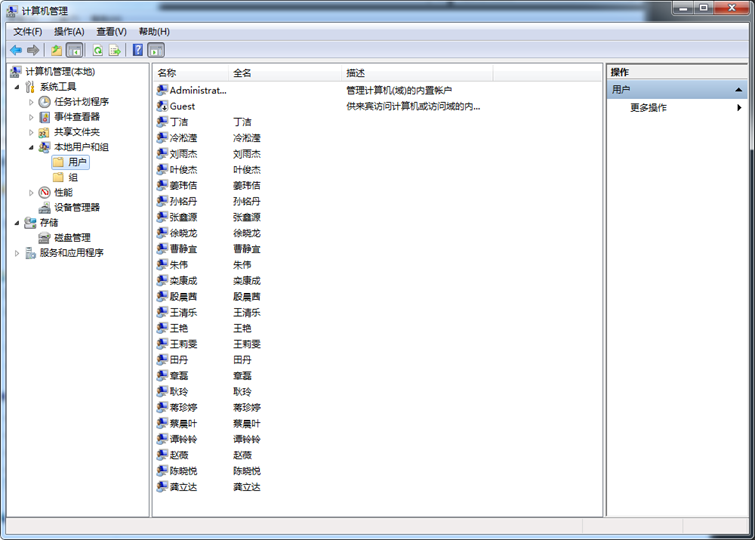Click the 任务计划程序 clock icon
The height and width of the screenshot is (540, 755).
(x=44, y=102)
